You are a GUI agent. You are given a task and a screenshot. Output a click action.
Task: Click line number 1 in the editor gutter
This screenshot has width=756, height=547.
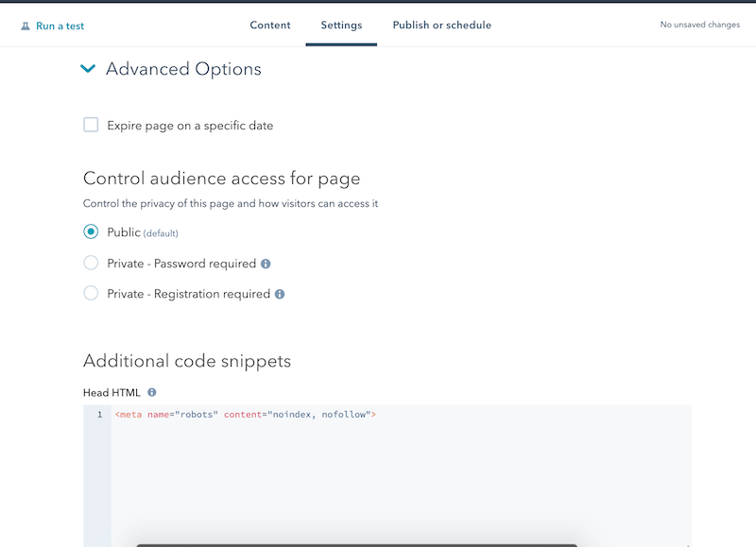tap(98, 415)
